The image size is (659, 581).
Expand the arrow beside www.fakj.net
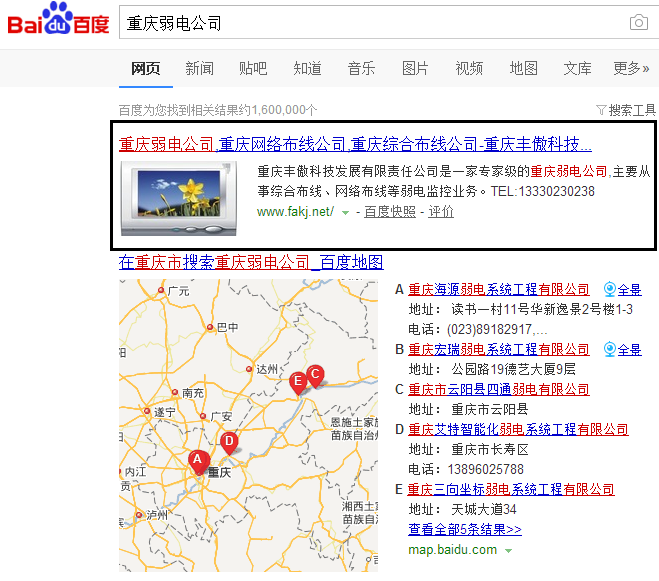(345, 213)
